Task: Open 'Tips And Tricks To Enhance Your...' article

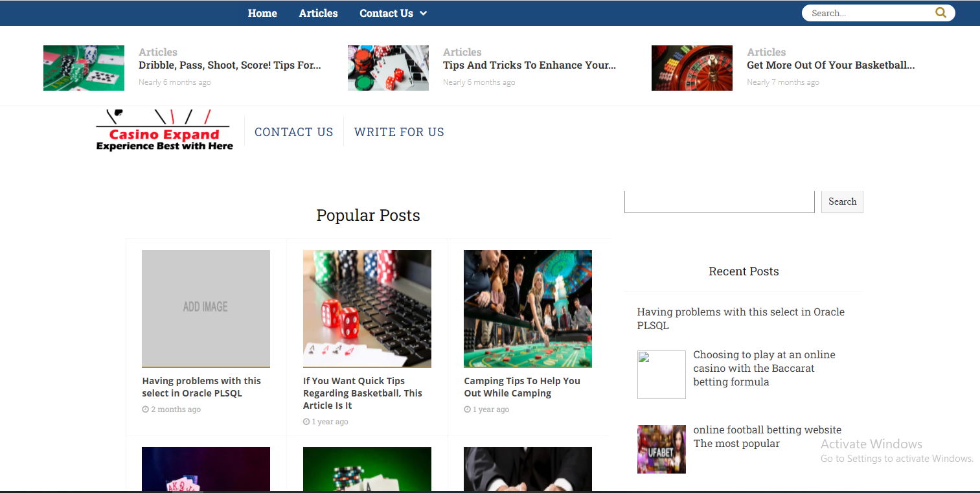Action: pos(529,65)
